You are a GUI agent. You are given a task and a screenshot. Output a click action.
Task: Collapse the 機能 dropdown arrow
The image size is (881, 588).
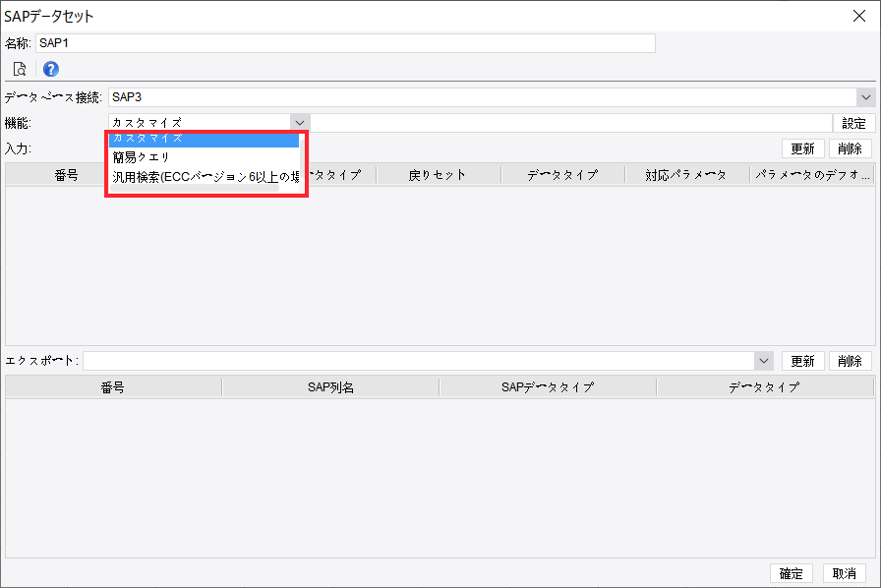pos(300,123)
